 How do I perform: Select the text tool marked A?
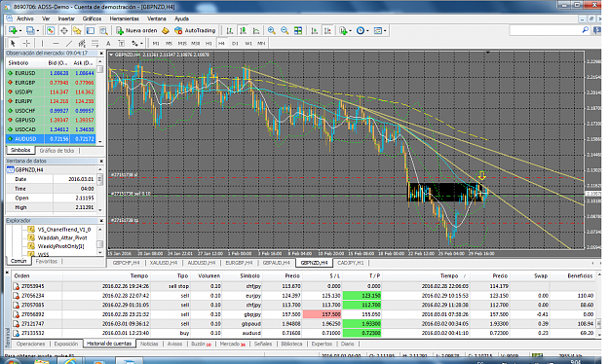[x=108, y=43]
